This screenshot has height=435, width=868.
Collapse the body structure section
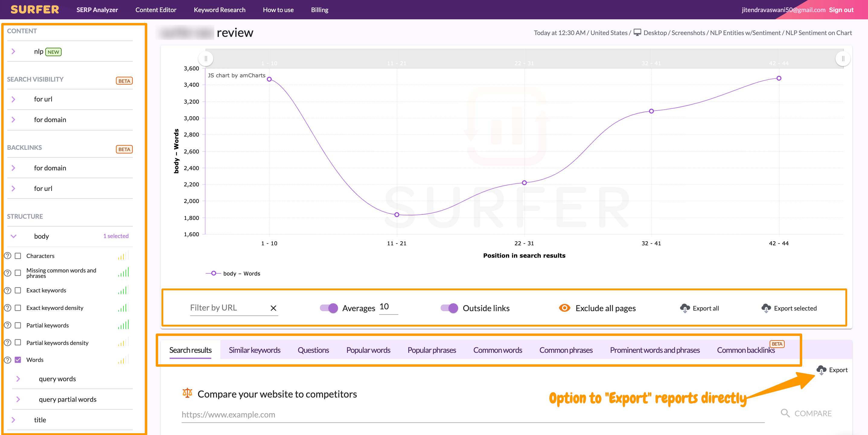(14, 236)
